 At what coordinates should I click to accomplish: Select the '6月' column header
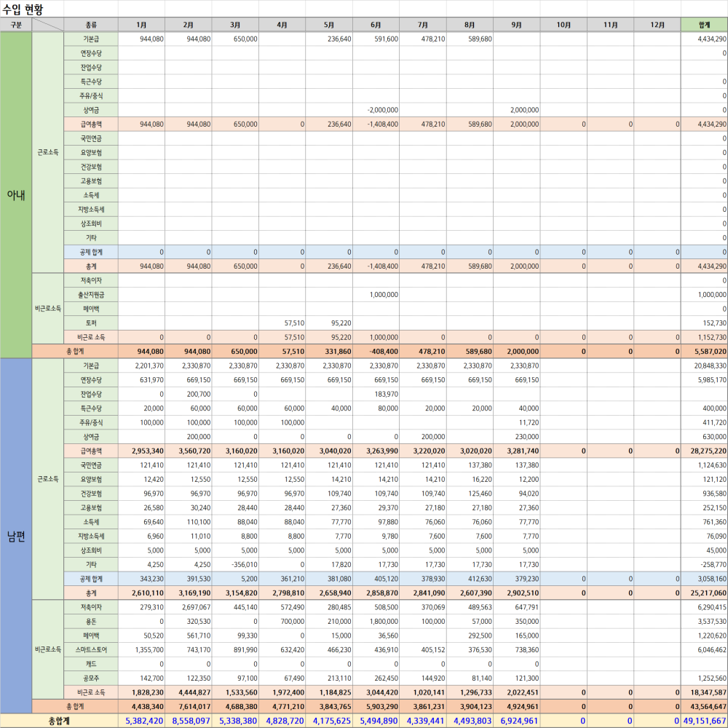pyautogui.click(x=376, y=25)
